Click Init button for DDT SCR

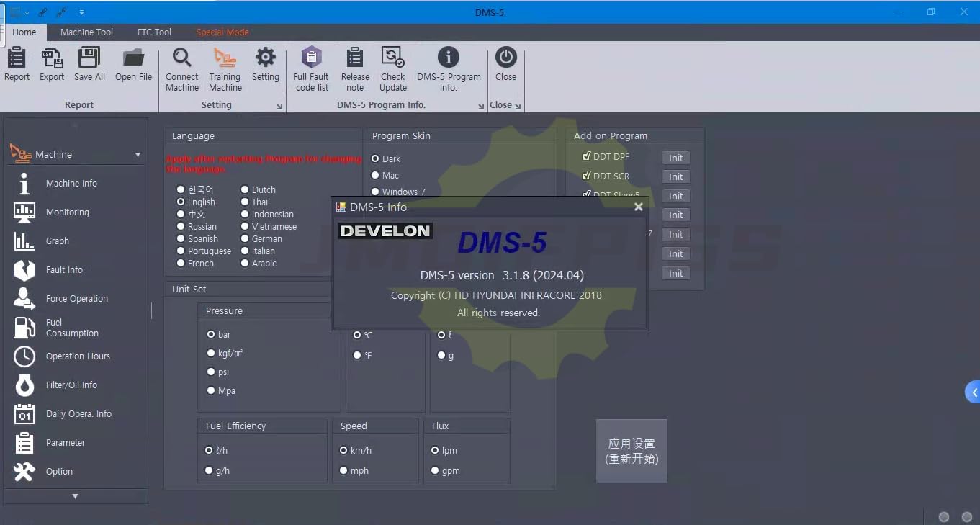point(676,177)
